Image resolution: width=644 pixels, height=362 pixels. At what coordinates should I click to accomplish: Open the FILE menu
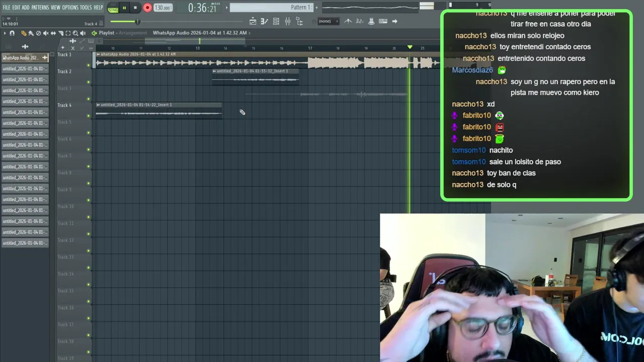click(x=7, y=8)
